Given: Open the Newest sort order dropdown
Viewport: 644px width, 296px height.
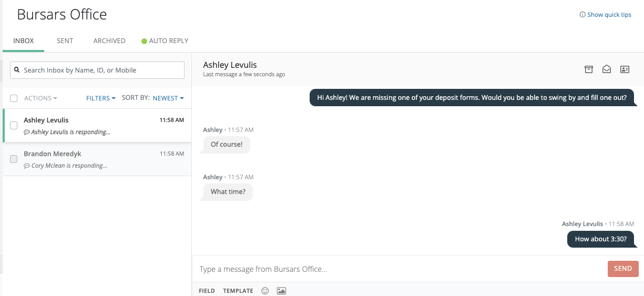Looking at the screenshot, I should coord(168,98).
